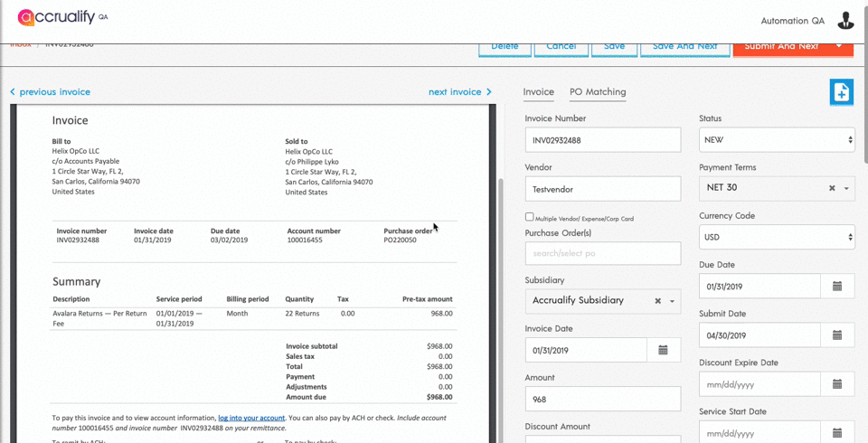Go to the next invoice

460,92
